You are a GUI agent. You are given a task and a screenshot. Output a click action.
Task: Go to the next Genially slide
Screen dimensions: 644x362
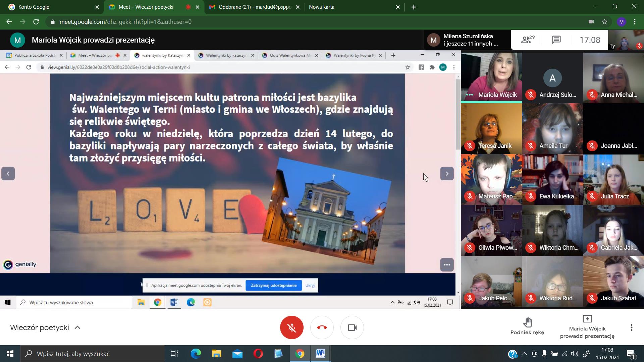click(x=447, y=174)
